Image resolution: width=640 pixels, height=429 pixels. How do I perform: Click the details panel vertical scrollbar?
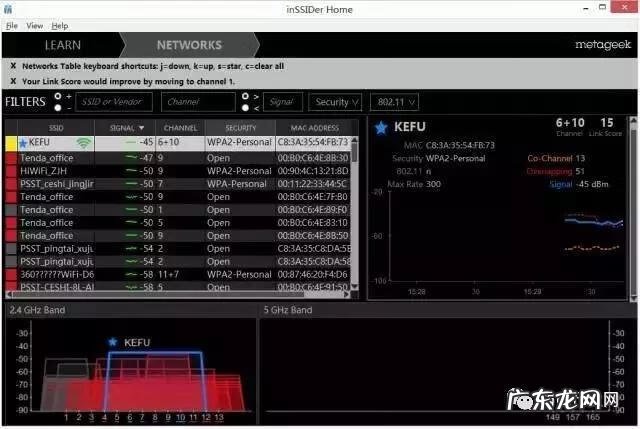pyautogui.click(x=633, y=208)
